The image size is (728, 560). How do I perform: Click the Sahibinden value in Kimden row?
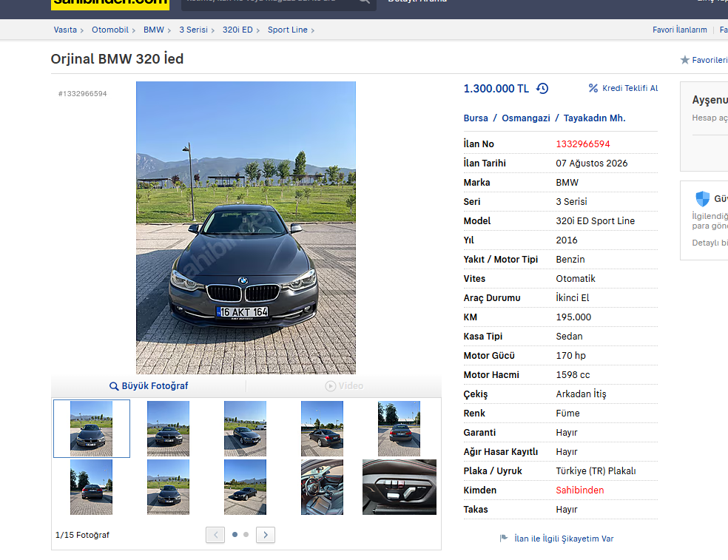580,490
